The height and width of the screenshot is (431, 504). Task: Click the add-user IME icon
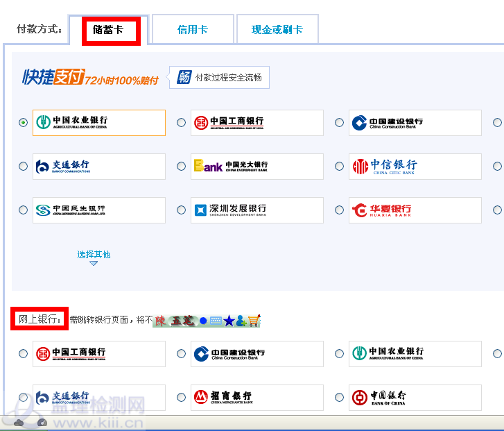click(241, 321)
